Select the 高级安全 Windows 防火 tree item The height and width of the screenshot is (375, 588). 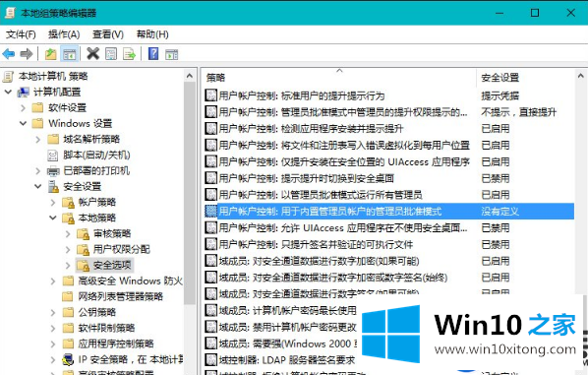coord(130,281)
